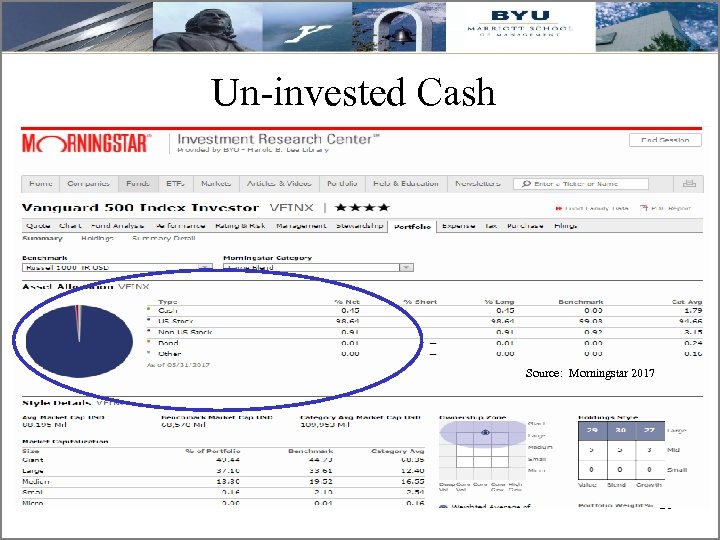Click the magnifier icon in search box
Screen dimensions: 720x540
coord(526,184)
